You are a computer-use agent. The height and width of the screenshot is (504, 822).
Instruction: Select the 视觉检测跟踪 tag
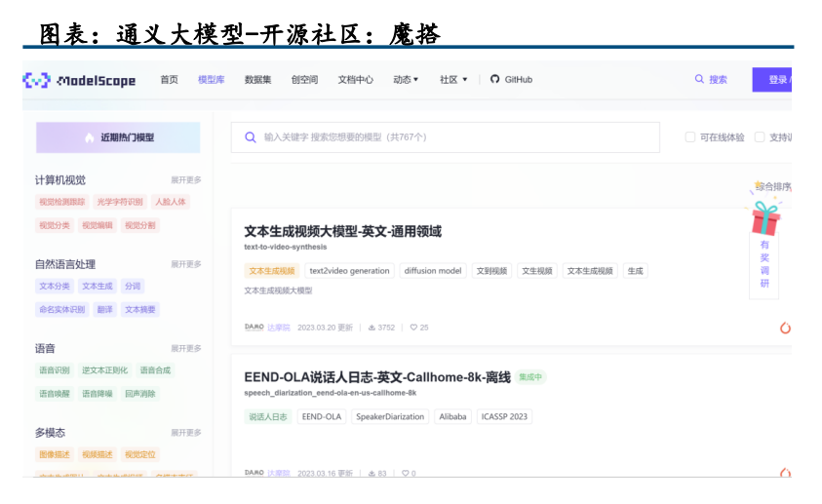coord(61,202)
